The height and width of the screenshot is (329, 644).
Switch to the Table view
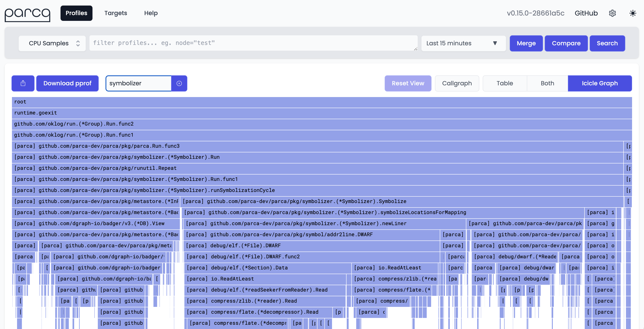[505, 83]
